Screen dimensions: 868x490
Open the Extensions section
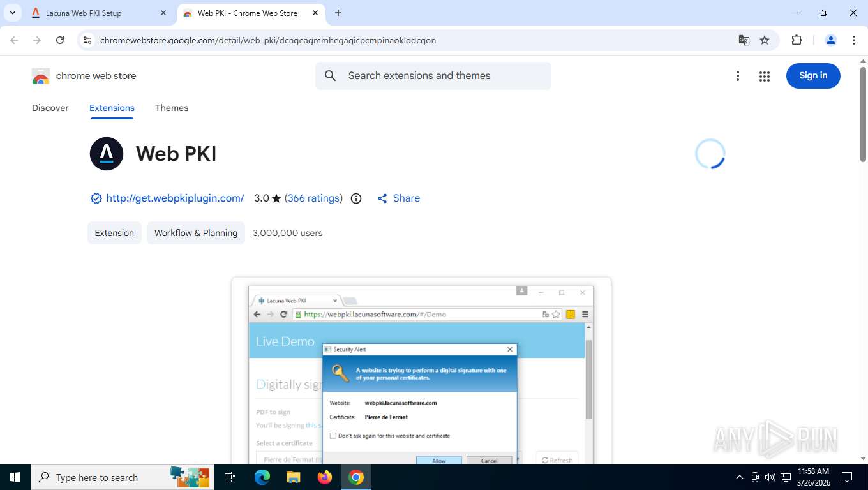point(112,108)
